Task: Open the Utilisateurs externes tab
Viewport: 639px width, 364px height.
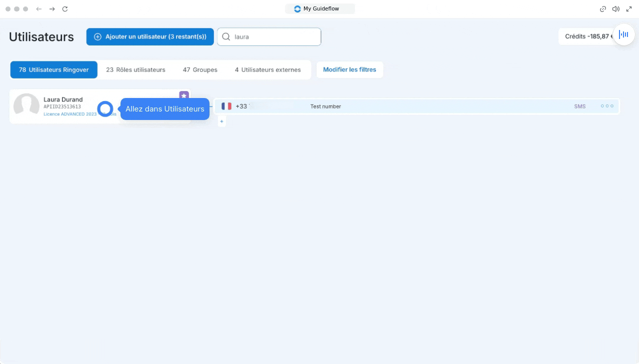Action: pyautogui.click(x=268, y=70)
